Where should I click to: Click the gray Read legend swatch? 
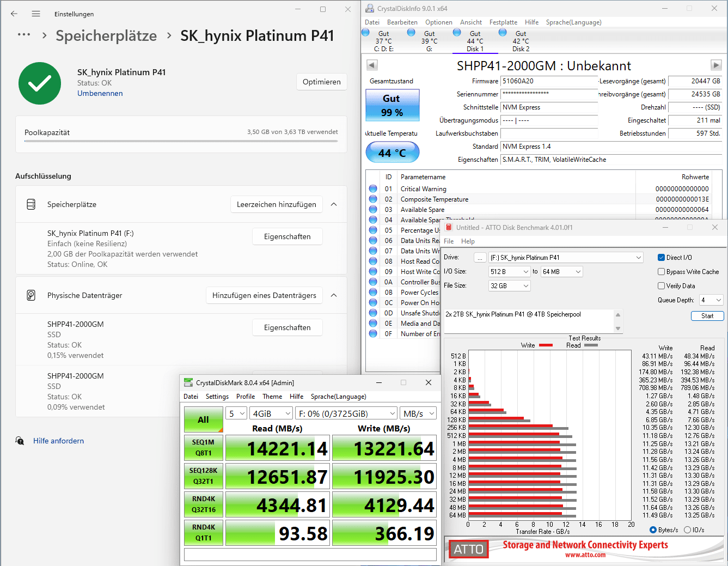[x=591, y=345]
